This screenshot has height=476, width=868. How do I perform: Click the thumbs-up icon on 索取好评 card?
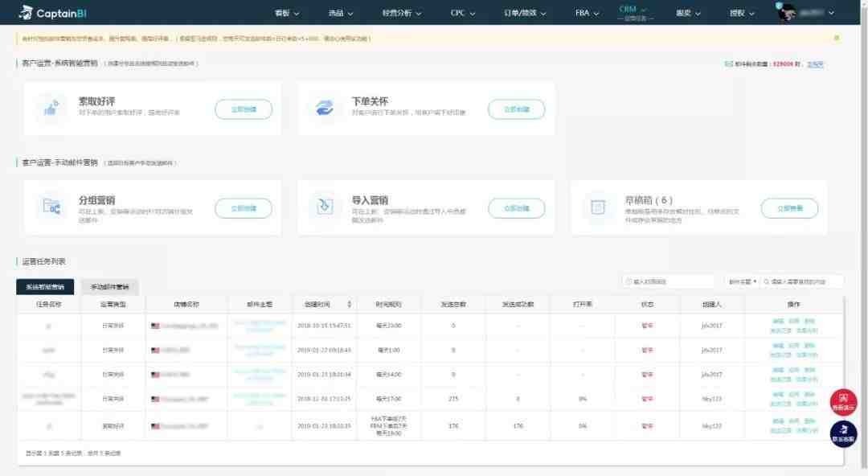(51, 108)
